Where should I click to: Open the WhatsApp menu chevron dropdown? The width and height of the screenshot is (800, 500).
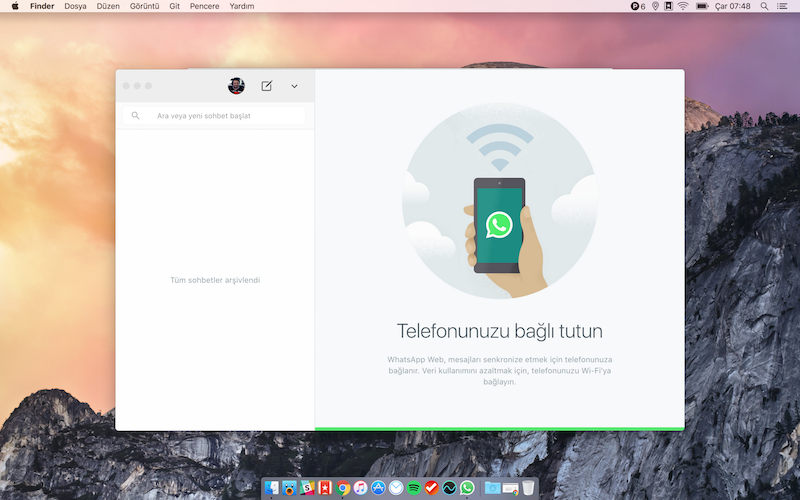point(294,86)
